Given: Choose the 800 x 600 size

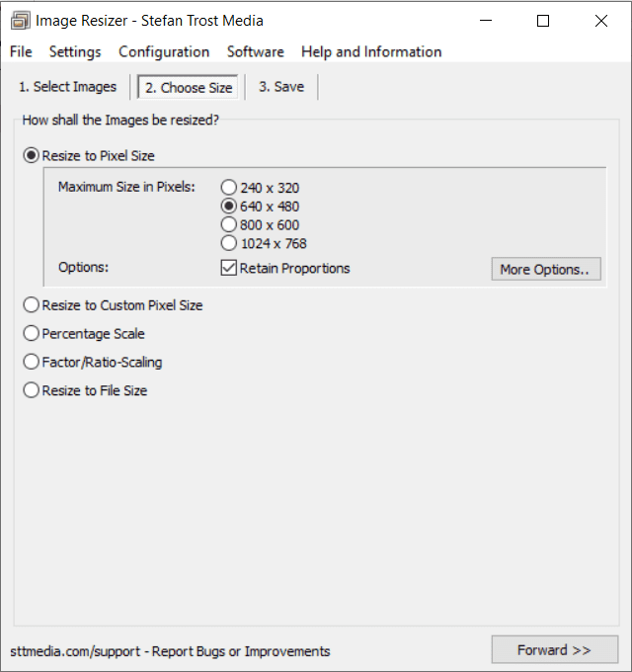Looking at the screenshot, I should click(x=260, y=224).
